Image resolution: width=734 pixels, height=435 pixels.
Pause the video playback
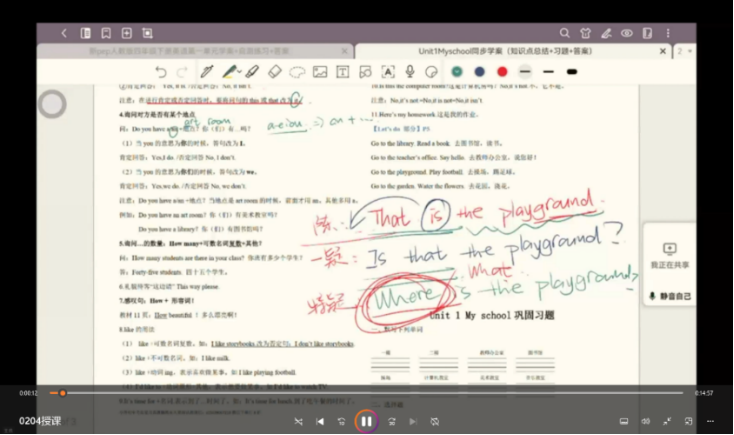pyautogui.click(x=366, y=421)
